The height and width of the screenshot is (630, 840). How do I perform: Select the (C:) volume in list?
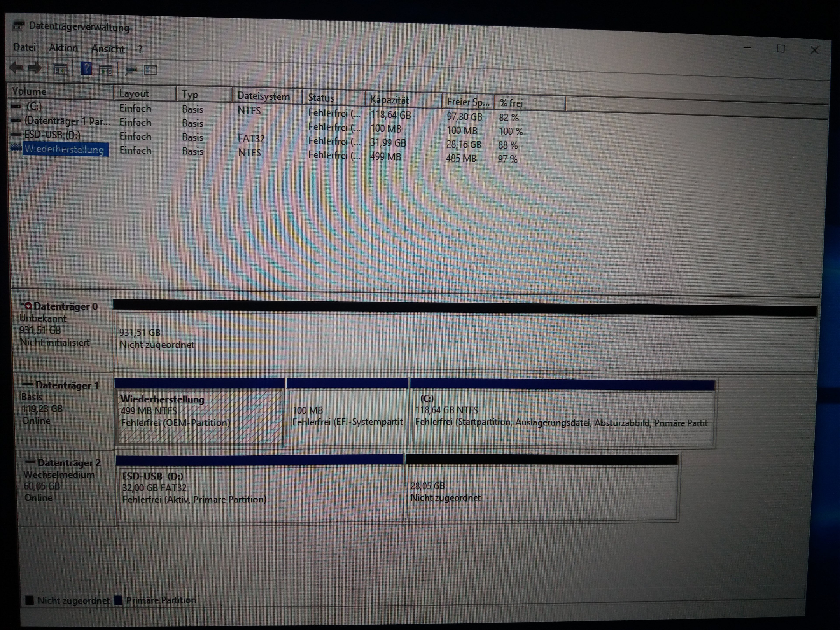(x=34, y=106)
